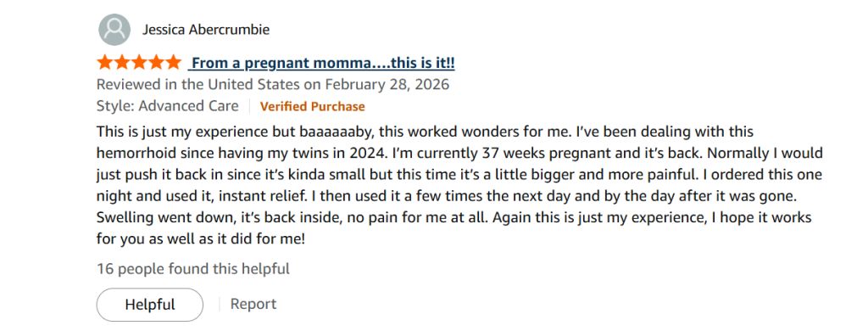Screen dimensions: 868x331
Task: Click the February 28, 2026 review date
Action: pos(387,85)
